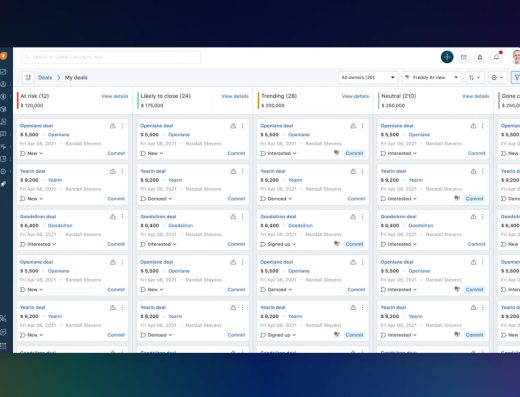This screenshot has width=520, height=397.
Task: Open three-dot menu on Trending Goodsilron deal
Action: pos(363,217)
